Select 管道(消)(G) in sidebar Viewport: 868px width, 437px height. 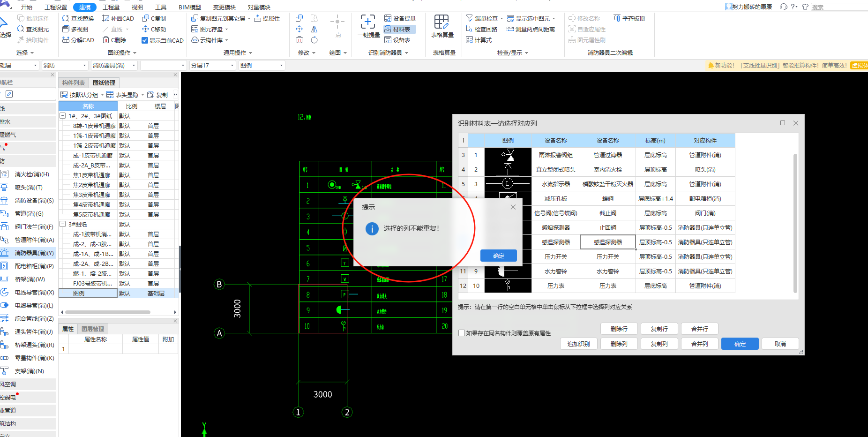pos(28,213)
